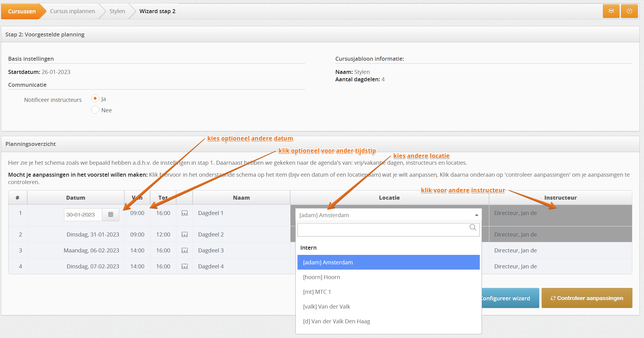Click the search magnifier in location dropdown

[x=473, y=228]
